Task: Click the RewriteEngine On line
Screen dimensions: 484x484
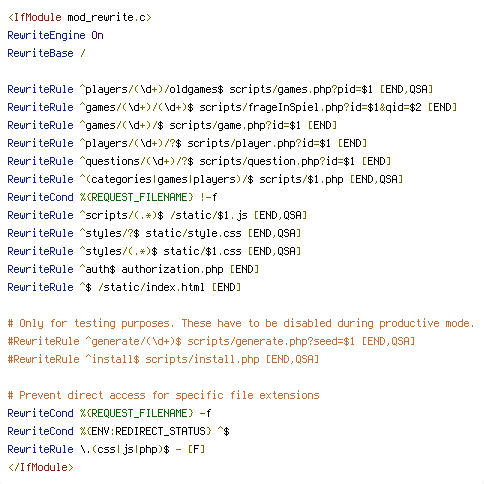Action: point(55,35)
